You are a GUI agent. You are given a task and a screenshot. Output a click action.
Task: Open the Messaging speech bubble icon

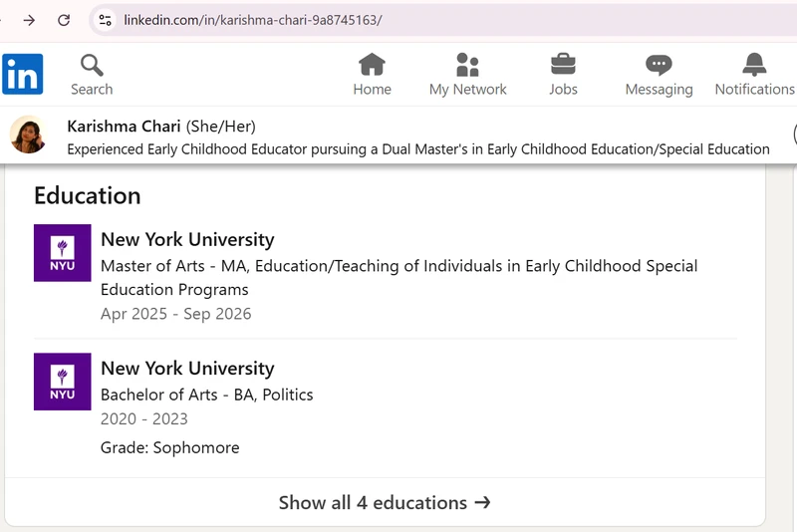coord(659,66)
